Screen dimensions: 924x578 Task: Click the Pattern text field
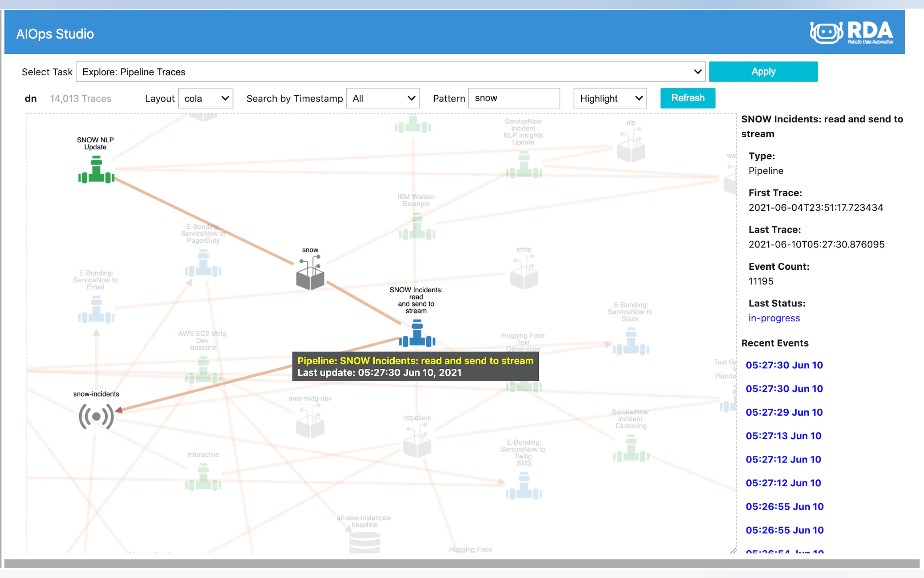tap(514, 99)
